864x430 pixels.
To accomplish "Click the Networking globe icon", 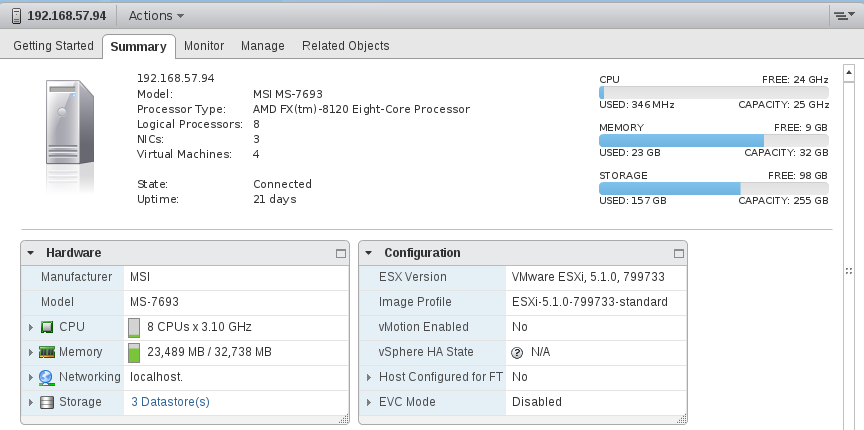I will (46, 377).
